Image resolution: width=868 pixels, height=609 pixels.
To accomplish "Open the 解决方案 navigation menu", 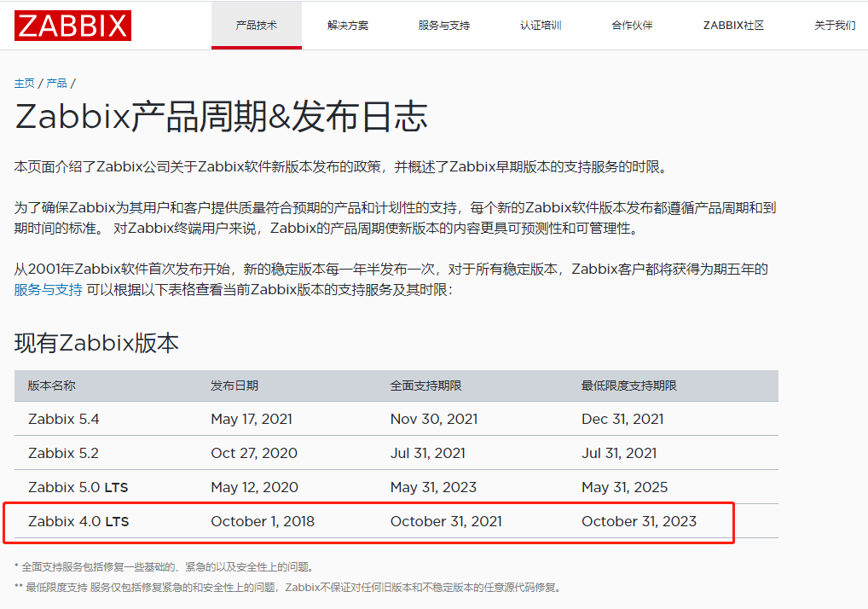I will coord(347,25).
